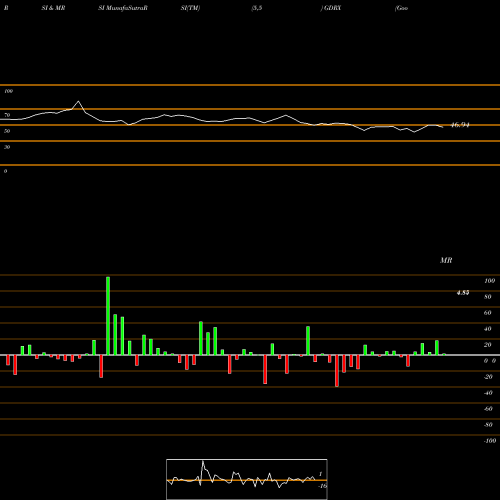Image resolution: width=500 pixels, height=500 pixels.
Task: Click the MR scale's '0 0' label
Action: [490, 361]
